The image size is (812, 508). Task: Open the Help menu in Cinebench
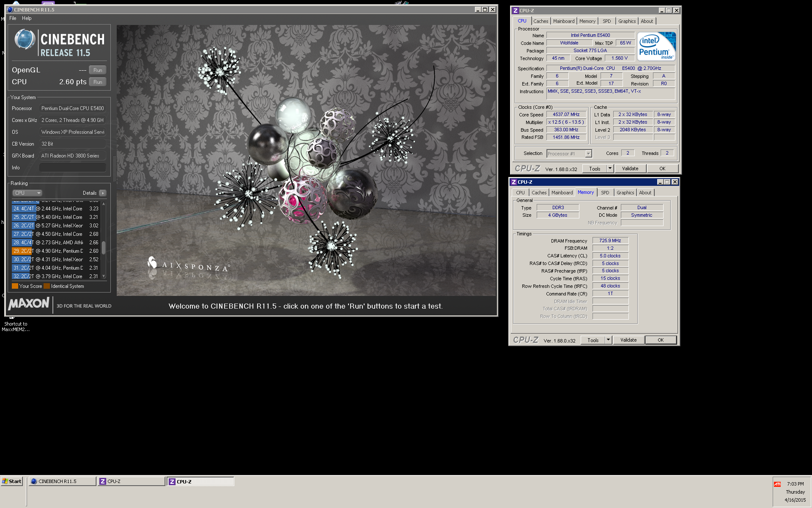pos(27,18)
